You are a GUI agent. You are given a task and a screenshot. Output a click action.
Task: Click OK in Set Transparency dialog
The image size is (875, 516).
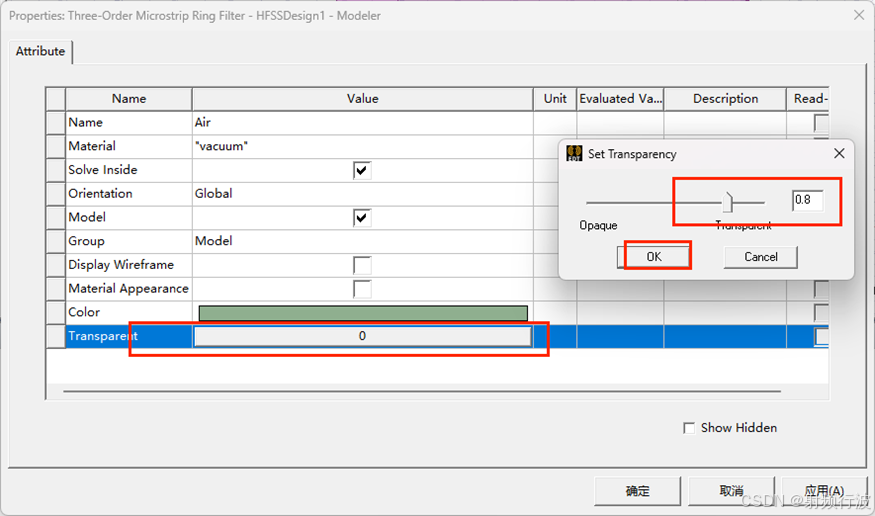654,257
